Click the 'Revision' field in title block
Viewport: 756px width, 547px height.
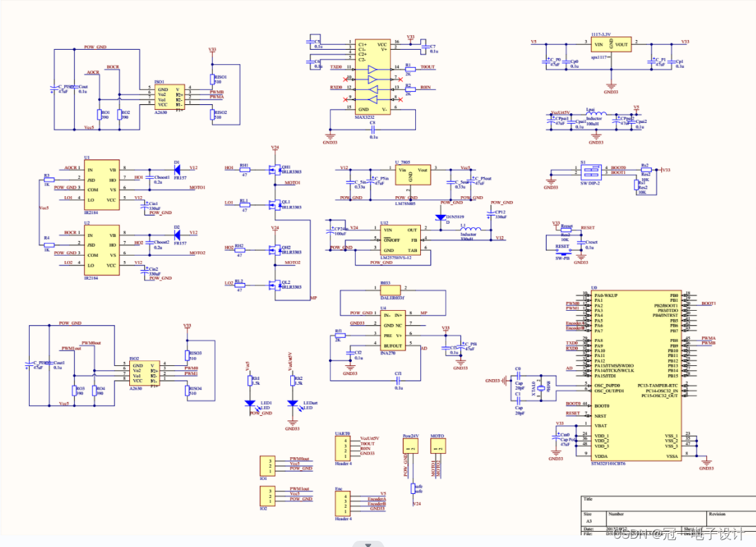[717, 514]
